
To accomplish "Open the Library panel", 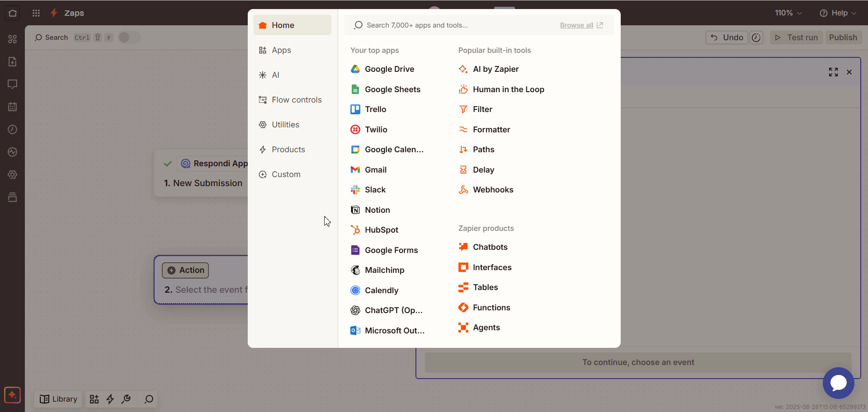I will pos(58,399).
